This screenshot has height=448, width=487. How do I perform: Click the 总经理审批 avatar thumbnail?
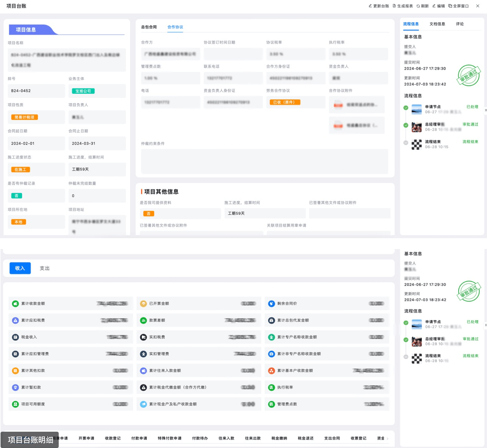coord(416,127)
